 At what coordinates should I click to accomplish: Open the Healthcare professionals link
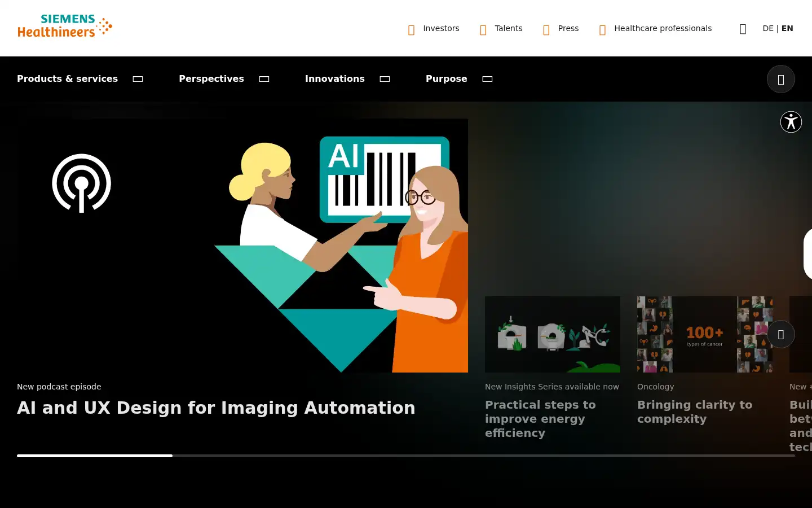[663, 28]
